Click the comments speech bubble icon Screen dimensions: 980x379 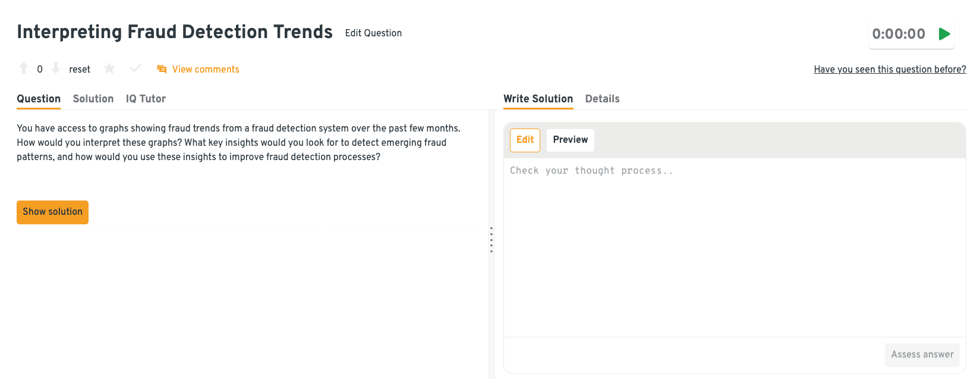coord(162,70)
